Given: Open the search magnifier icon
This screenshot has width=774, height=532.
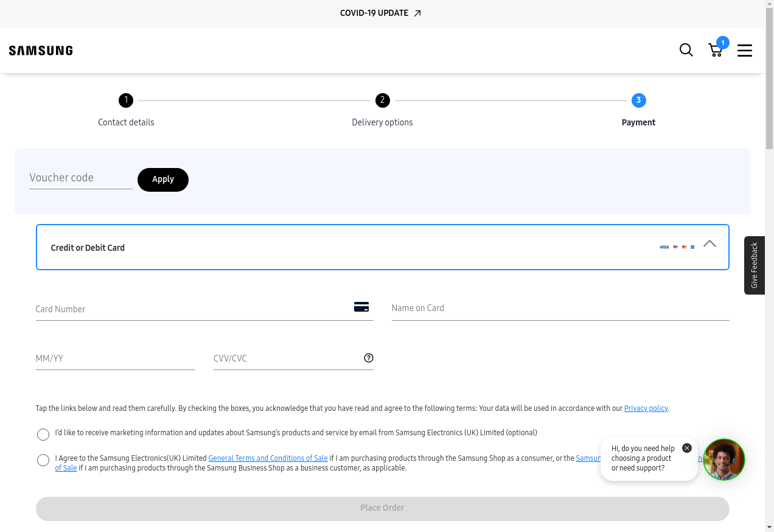Looking at the screenshot, I should click(686, 50).
